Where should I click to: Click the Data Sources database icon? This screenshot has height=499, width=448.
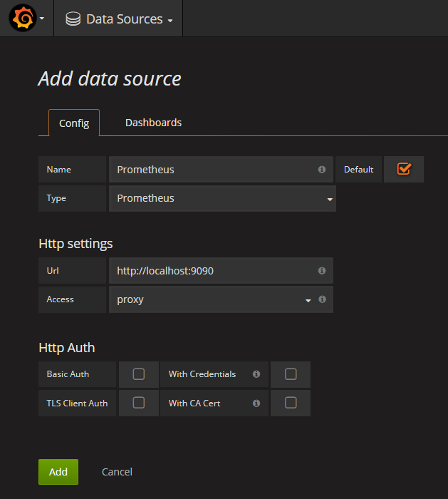tap(73, 19)
